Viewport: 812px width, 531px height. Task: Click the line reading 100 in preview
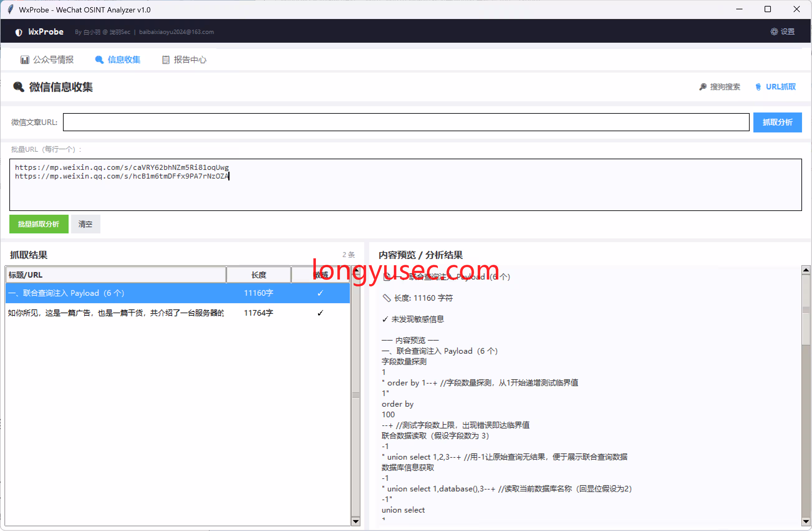pos(388,415)
